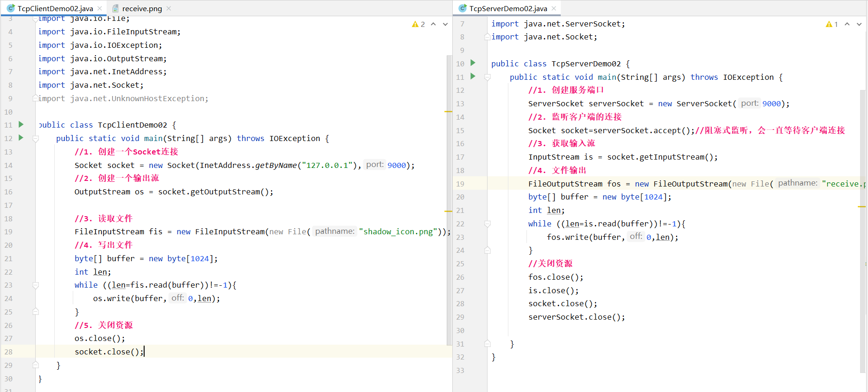Click TcpClientDemo02 class name declaration

(x=133, y=125)
